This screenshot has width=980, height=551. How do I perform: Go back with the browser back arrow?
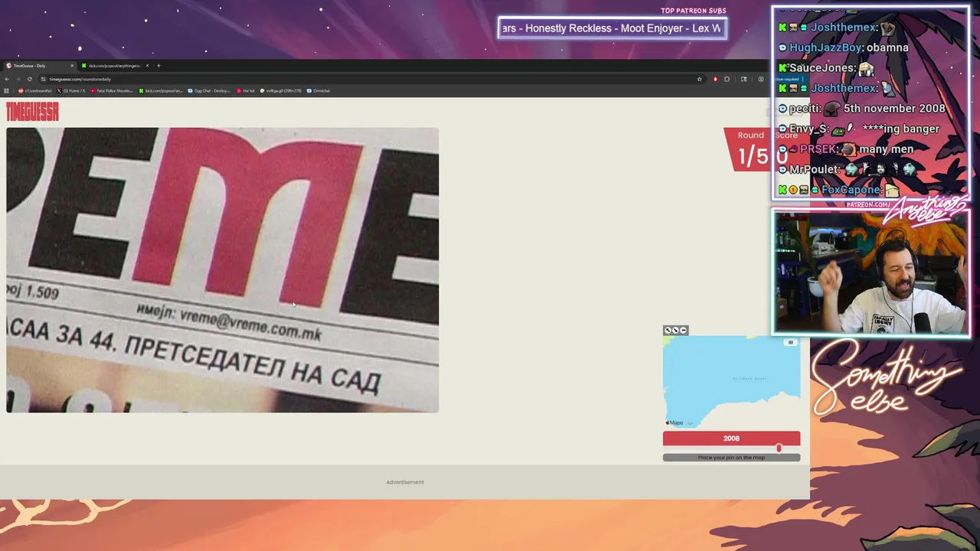point(8,79)
